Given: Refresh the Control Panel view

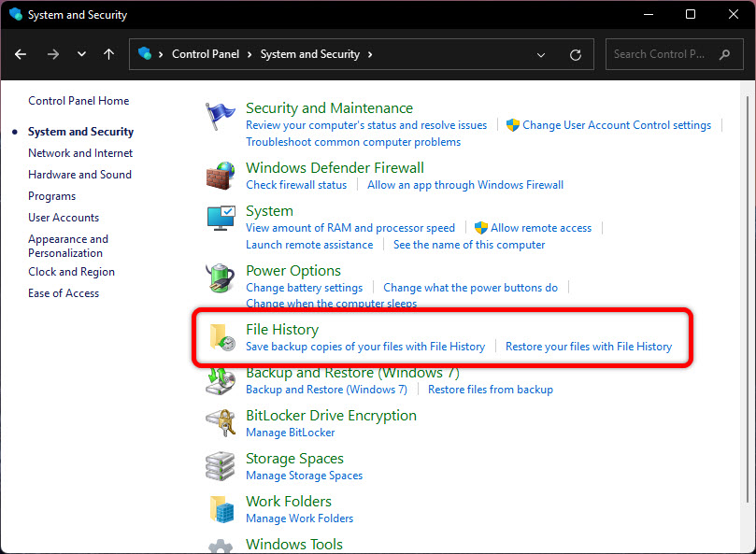Looking at the screenshot, I should pos(576,55).
